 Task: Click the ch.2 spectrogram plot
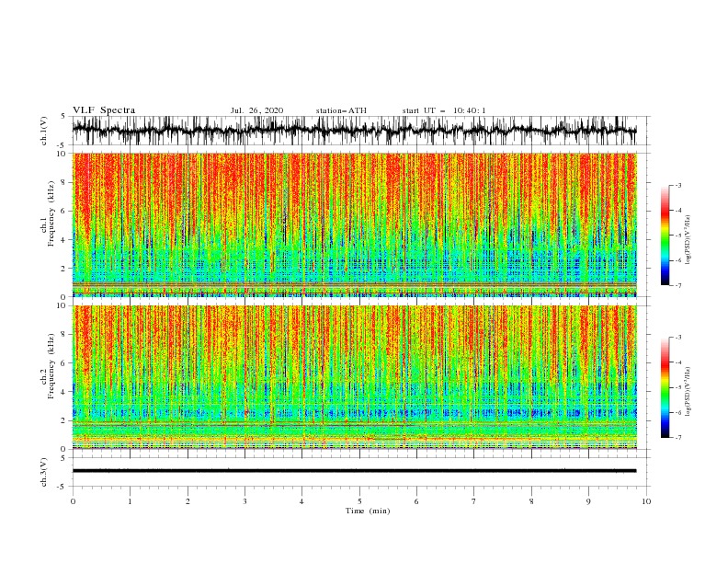point(355,377)
